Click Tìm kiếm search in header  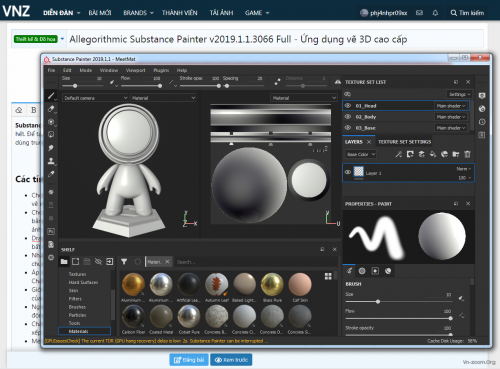467,13
